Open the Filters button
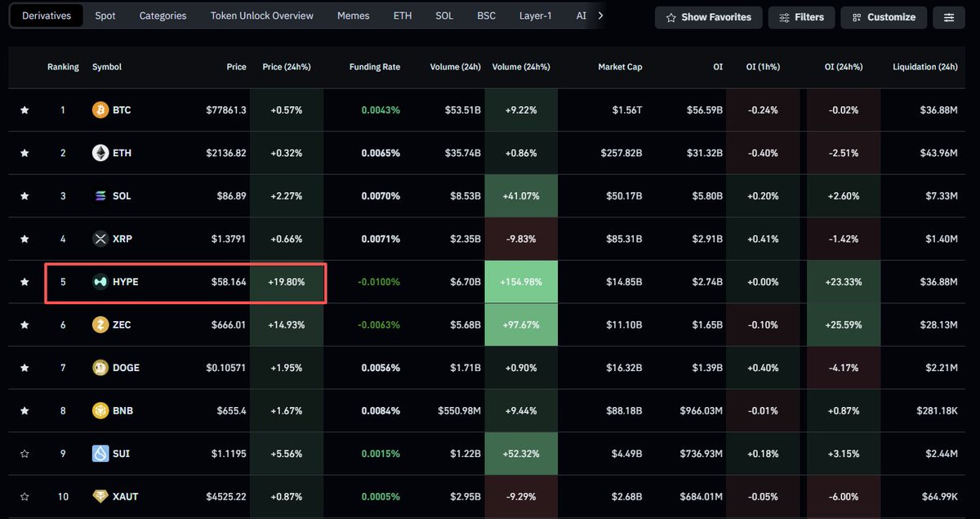This screenshot has height=519, width=980. [801, 17]
